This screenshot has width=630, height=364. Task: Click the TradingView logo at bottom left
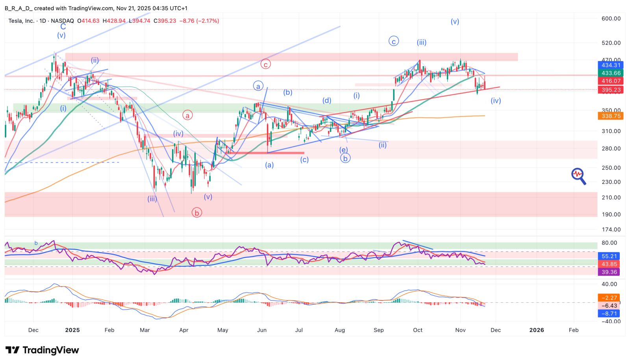coord(42,350)
